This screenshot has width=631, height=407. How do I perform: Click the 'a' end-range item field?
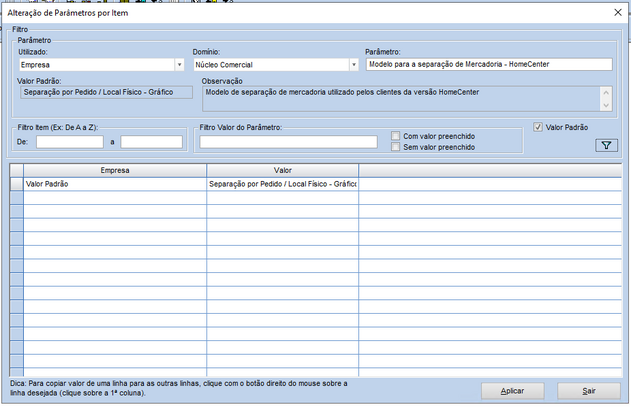tap(151, 142)
